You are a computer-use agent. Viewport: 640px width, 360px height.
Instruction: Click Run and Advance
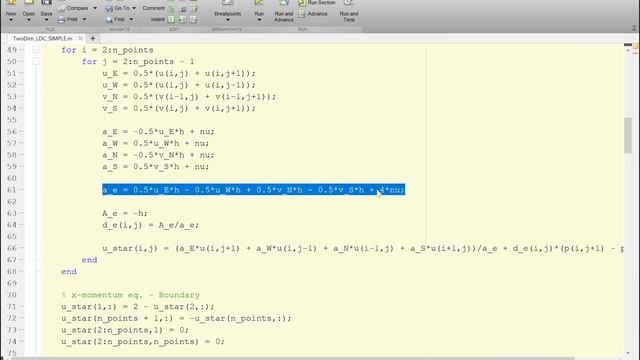(x=284, y=11)
